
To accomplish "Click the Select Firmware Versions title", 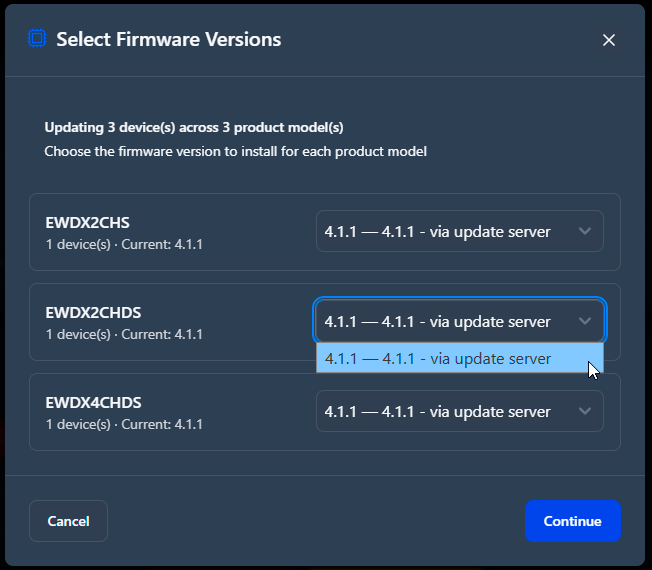I will 169,39.
